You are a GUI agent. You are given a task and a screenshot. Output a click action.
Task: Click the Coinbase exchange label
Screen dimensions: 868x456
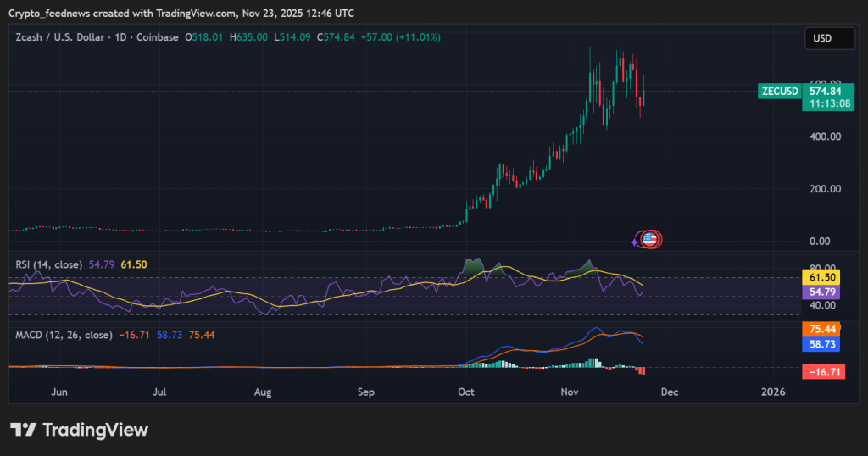[x=157, y=37]
